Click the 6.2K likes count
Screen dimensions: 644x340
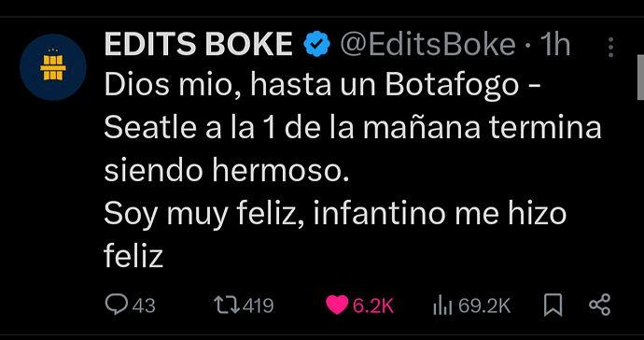373,305
